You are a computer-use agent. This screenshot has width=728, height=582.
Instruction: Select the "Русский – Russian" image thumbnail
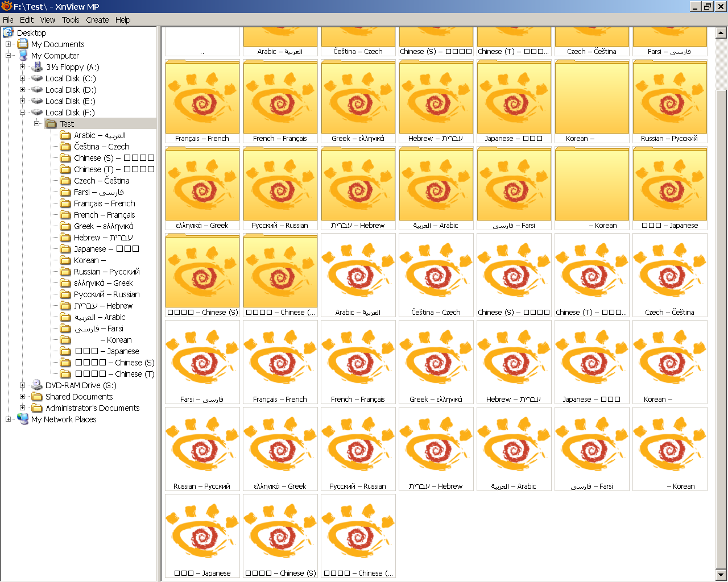tap(358, 449)
